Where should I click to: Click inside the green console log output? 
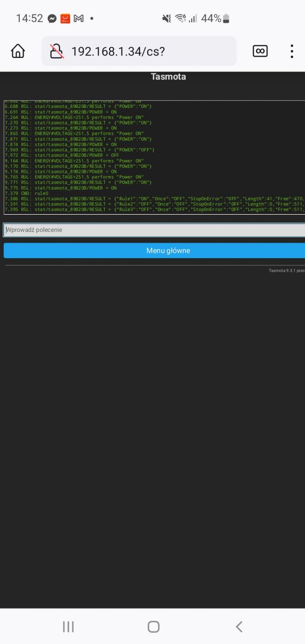point(154,157)
